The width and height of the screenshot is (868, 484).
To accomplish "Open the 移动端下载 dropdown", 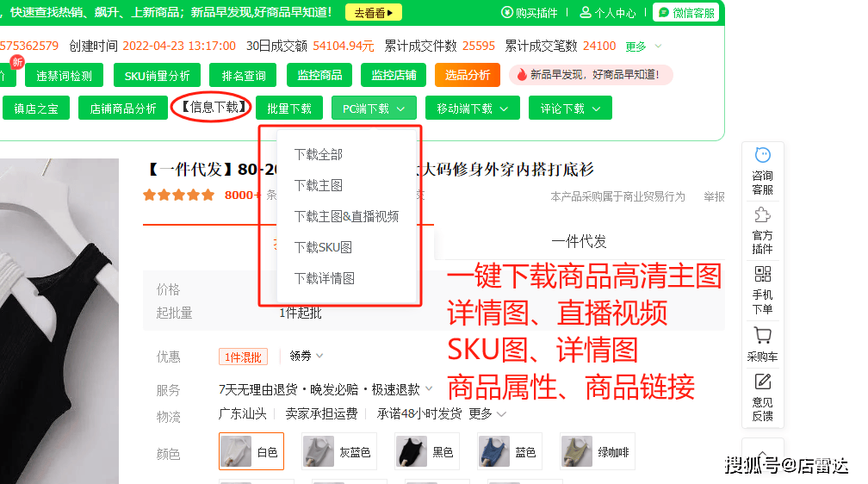I will pos(472,108).
